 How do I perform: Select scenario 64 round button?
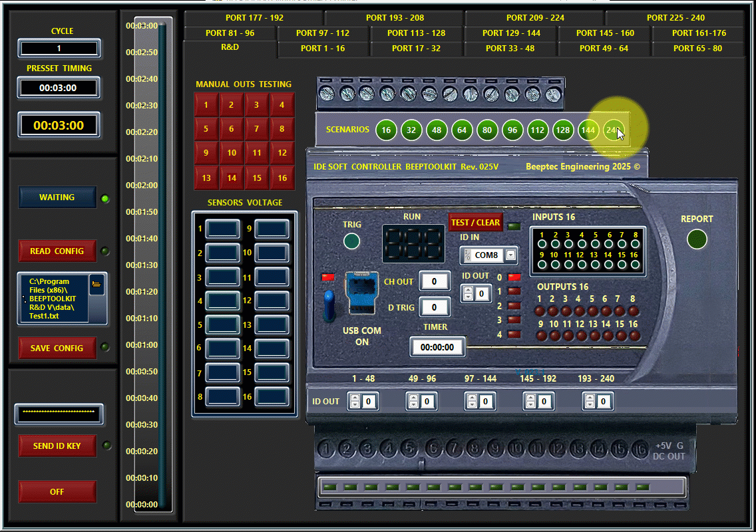tap(462, 130)
